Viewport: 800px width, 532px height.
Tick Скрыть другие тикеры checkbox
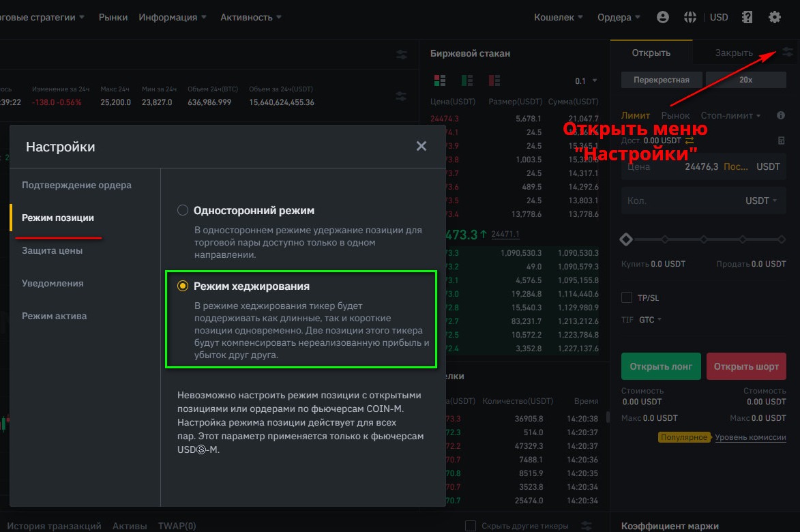(471, 525)
